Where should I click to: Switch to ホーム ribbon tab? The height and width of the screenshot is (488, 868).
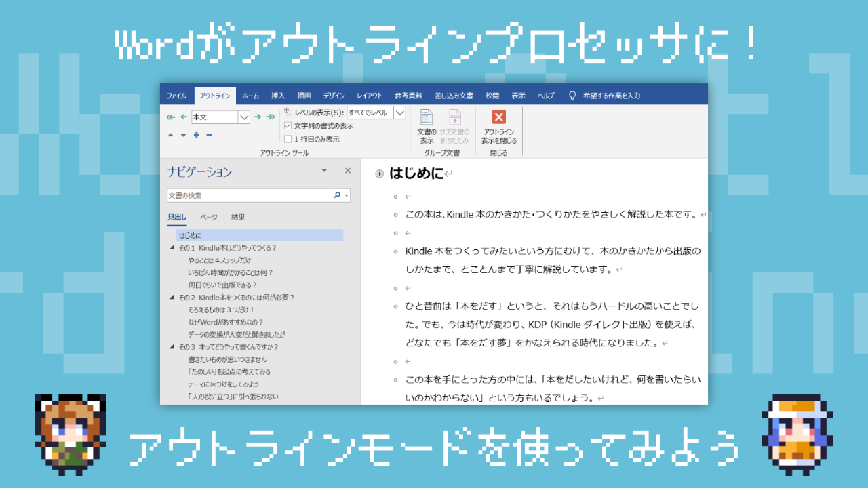[250, 96]
